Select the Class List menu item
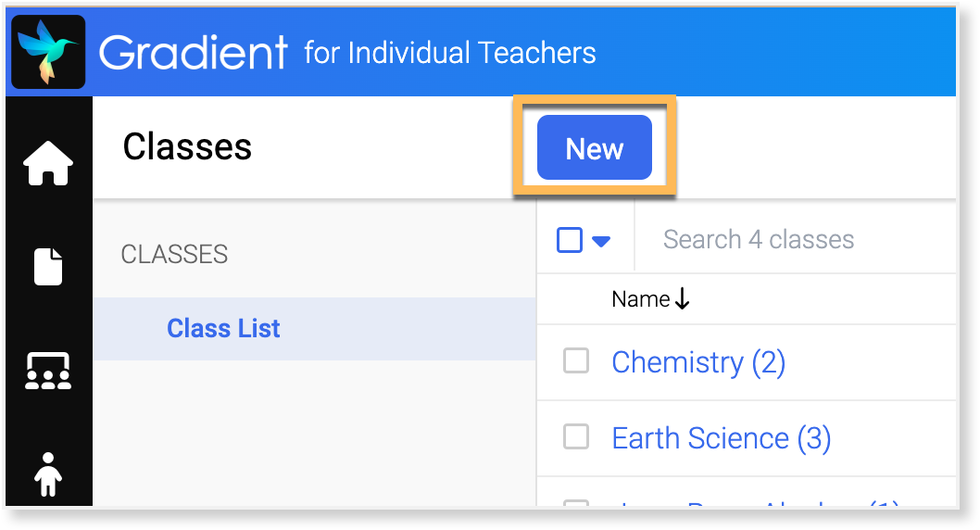The width and height of the screenshot is (980, 530). click(x=223, y=328)
